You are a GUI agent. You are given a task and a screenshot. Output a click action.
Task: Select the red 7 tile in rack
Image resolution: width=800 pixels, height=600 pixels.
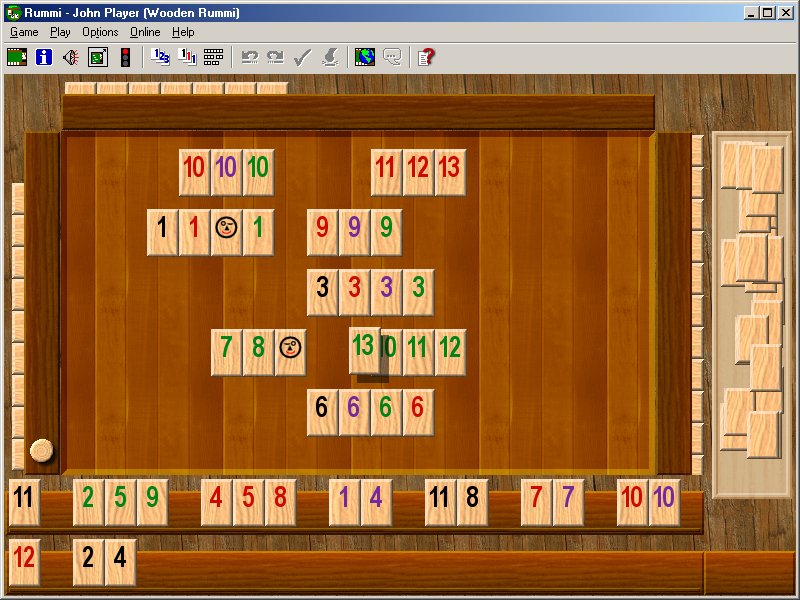[x=536, y=502]
